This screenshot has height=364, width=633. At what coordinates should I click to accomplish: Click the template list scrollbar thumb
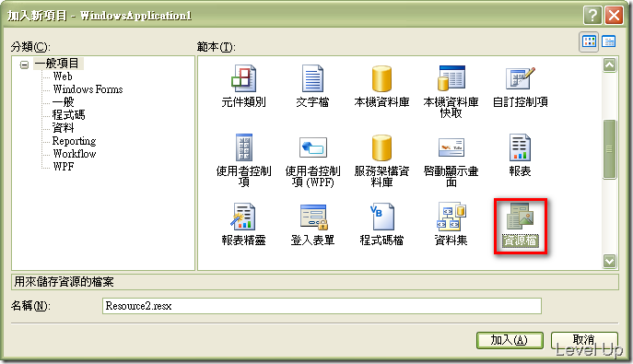[609, 149]
